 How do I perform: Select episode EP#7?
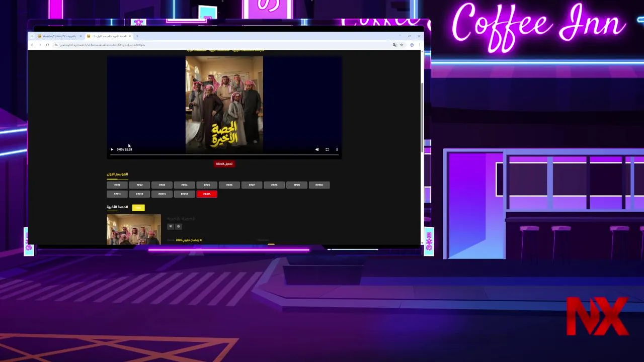[252, 185]
